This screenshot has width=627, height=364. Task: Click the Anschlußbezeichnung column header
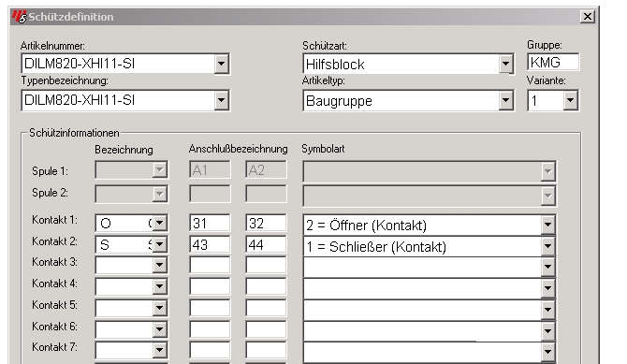pos(238,149)
